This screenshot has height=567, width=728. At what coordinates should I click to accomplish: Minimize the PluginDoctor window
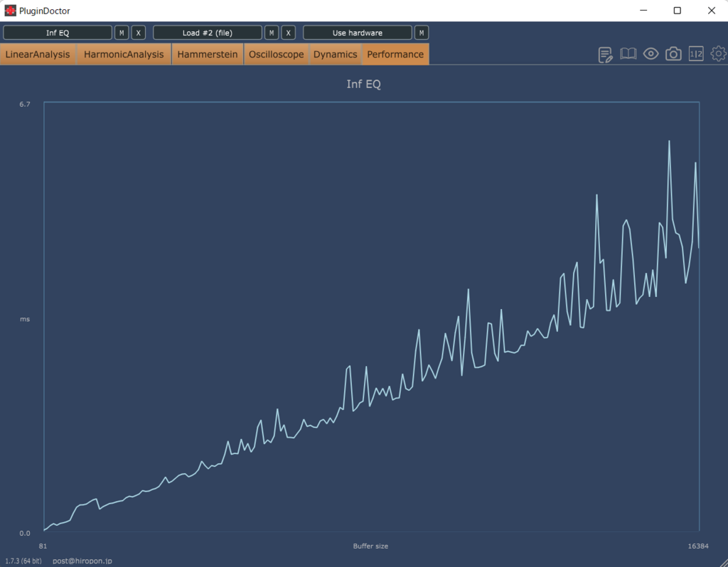pos(643,10)
